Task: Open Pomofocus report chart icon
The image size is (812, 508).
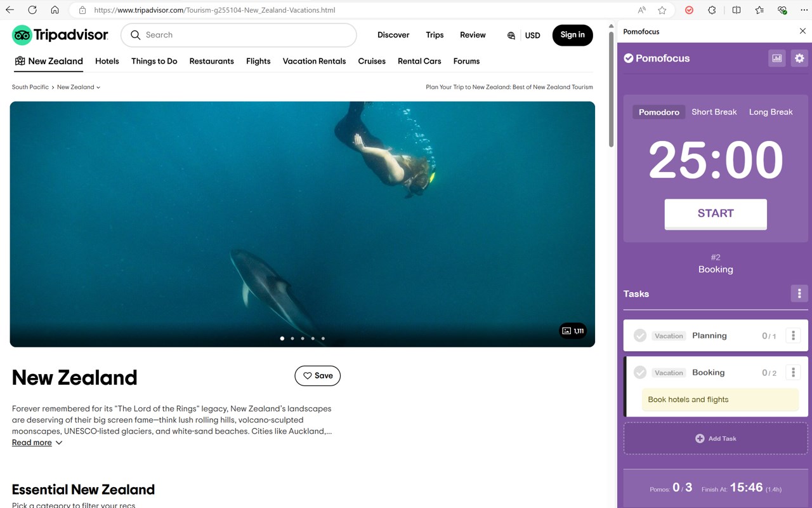Action: click(777, 58)
